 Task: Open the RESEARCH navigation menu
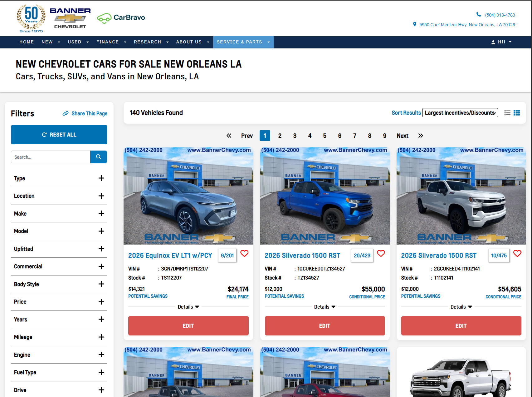pyautogui.click(x=151, y=42)
